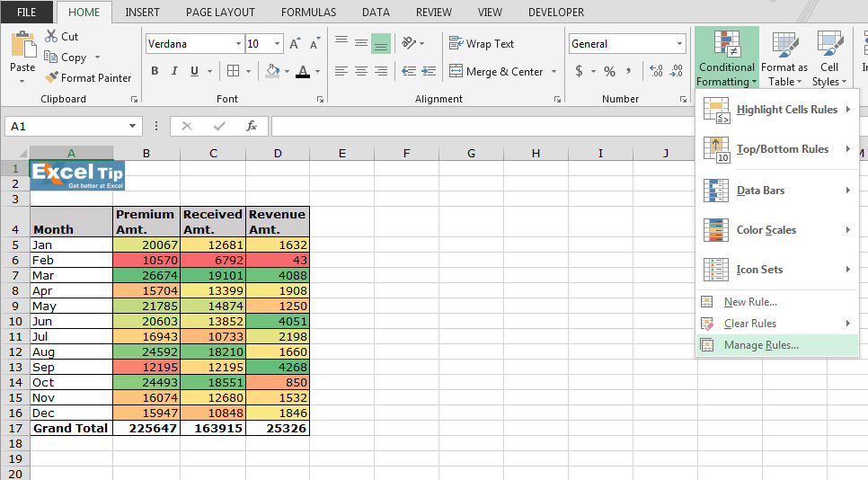Open the font size dropdown

278,44
